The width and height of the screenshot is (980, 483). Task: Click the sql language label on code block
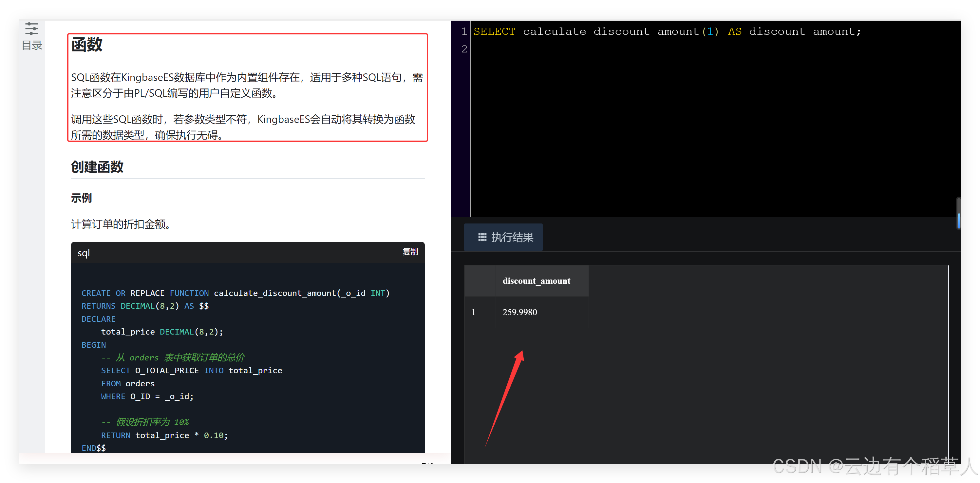pyautogui.click(x=84, y=253)
